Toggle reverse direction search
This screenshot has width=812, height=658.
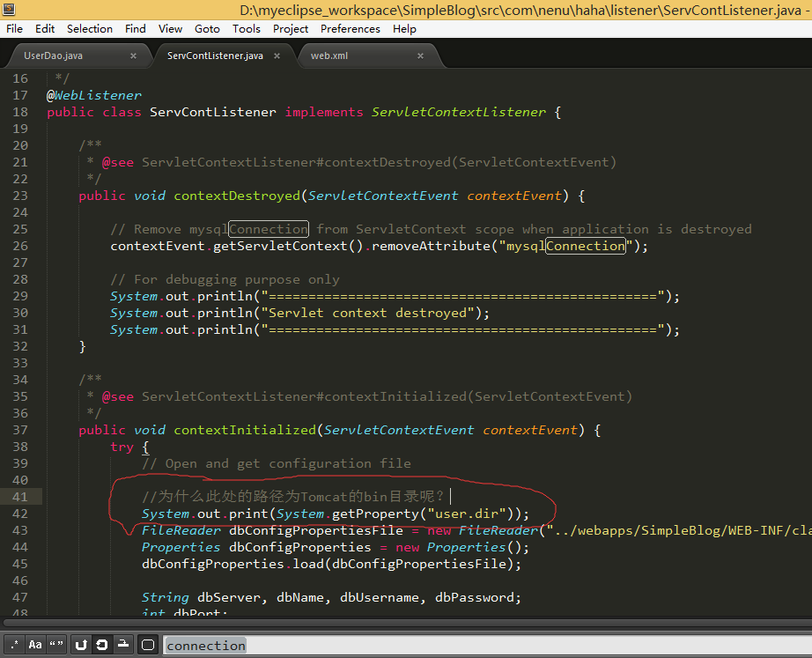coord(81,645)
